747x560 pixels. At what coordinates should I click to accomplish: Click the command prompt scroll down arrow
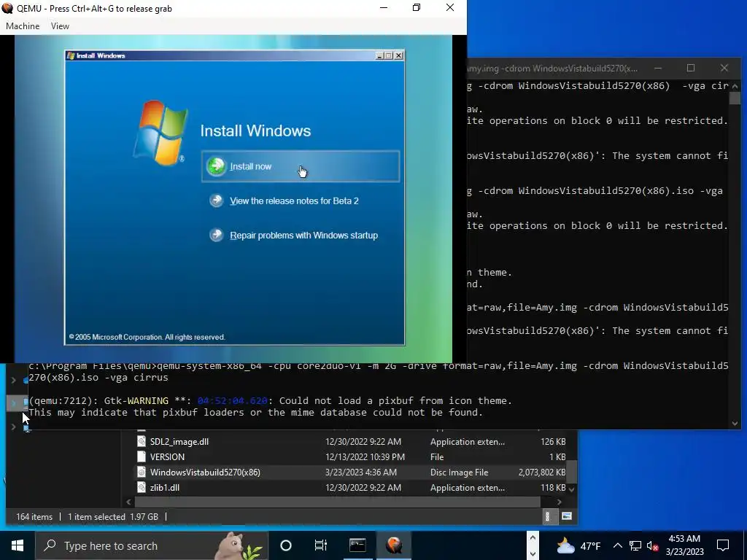pos(735,423)
